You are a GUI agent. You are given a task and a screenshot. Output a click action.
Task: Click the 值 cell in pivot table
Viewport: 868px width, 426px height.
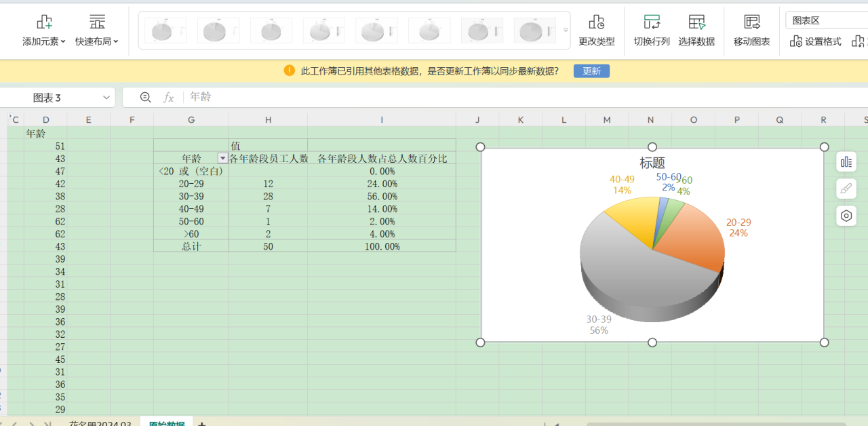tap(268, 146)
